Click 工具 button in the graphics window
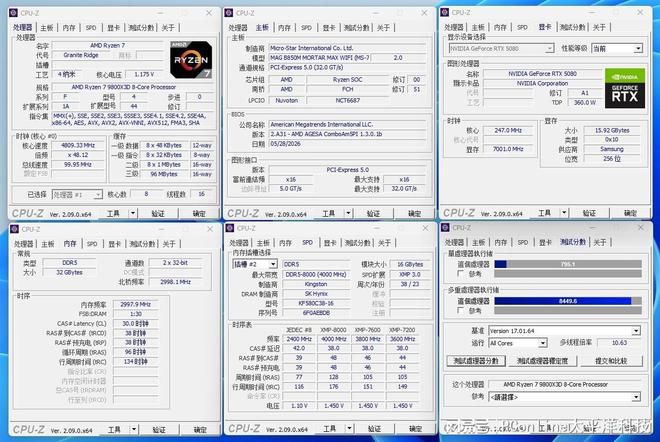660x442 pixels. pyautogui.click(x=544, y=213)
